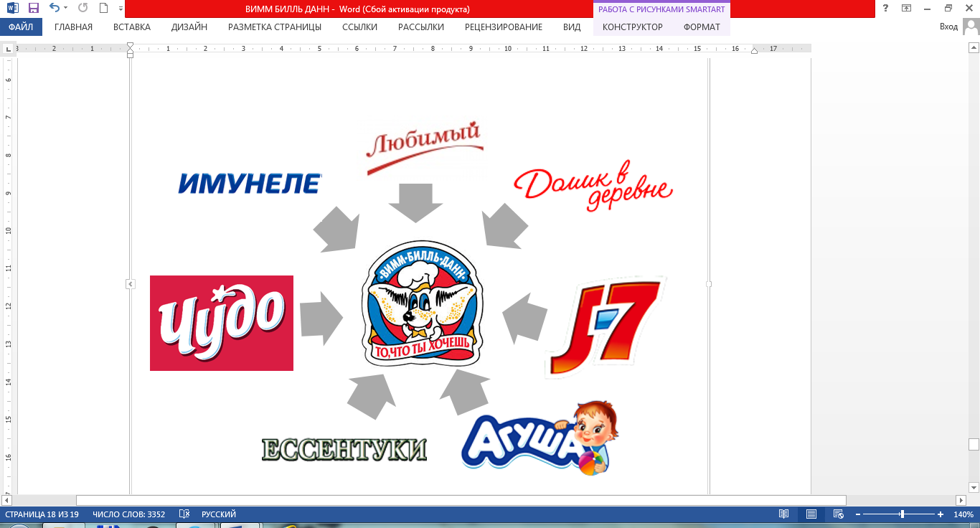Open the ФАЙЛ tab
The image size is (980, 528).
pyautogui.click(x=22, y=27)
